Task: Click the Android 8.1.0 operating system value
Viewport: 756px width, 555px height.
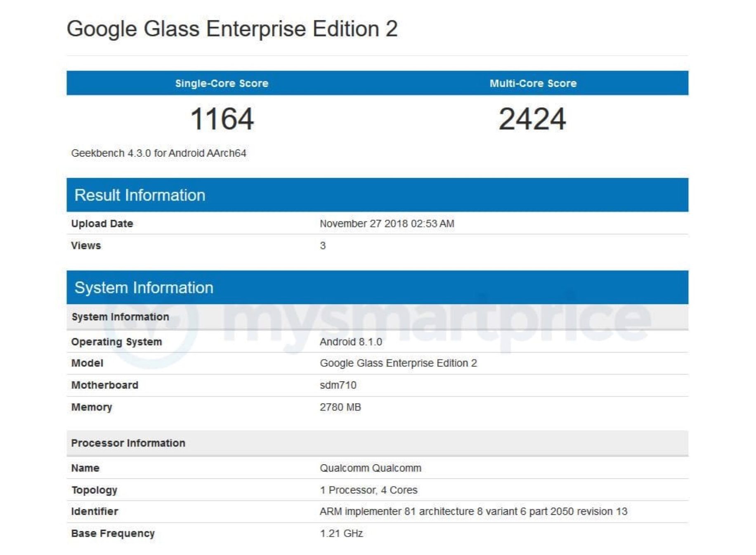Action: [351, 342]
